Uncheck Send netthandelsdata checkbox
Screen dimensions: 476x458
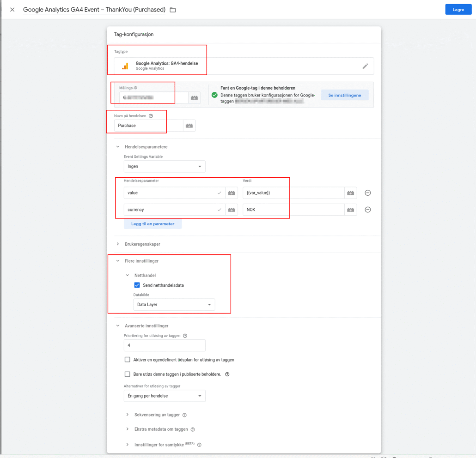[137, 285]
